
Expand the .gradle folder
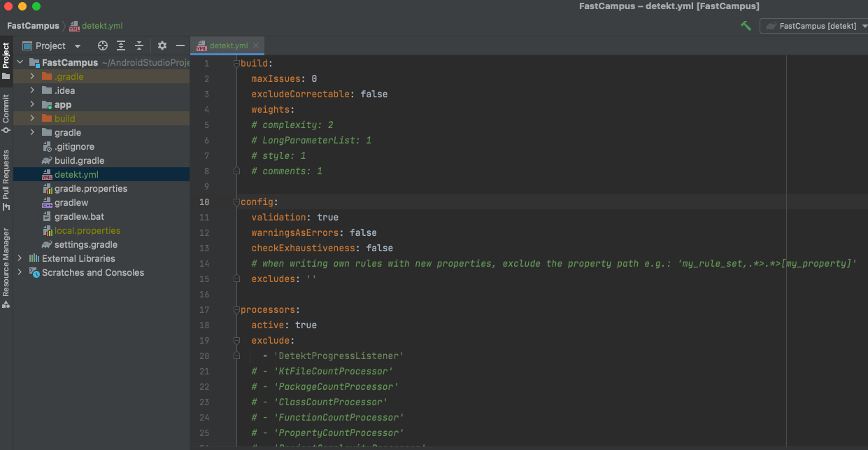32,76
